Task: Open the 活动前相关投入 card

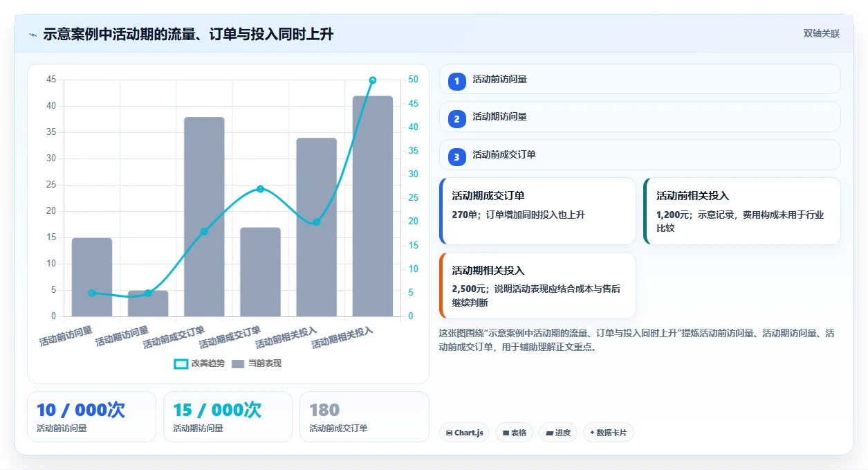Action: point(741,211)
